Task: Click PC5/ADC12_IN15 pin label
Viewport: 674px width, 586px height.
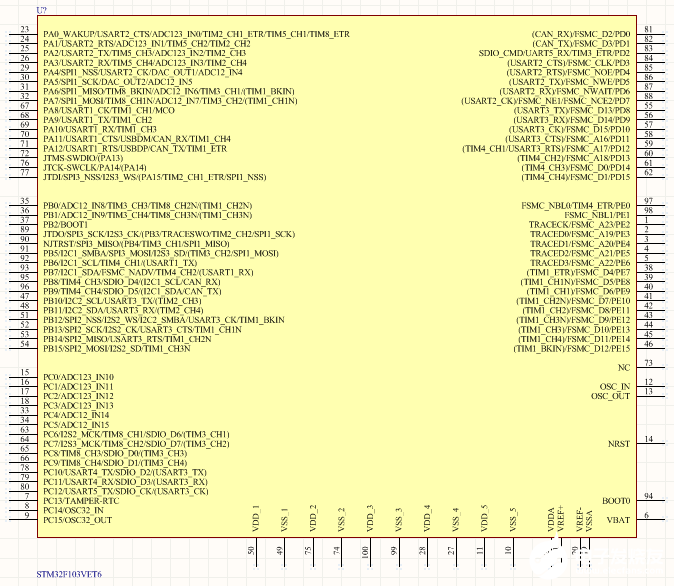Action: (76, 425)
